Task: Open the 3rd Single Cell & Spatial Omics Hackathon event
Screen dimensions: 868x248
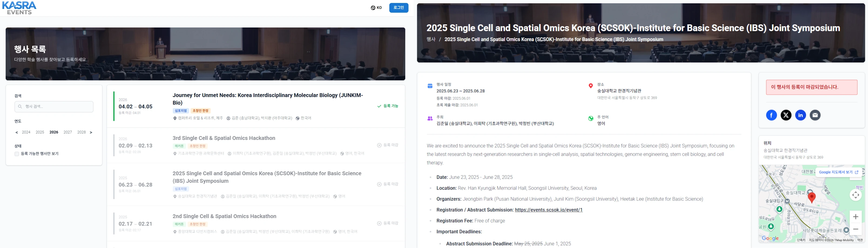Action: [x=224, y=138]
